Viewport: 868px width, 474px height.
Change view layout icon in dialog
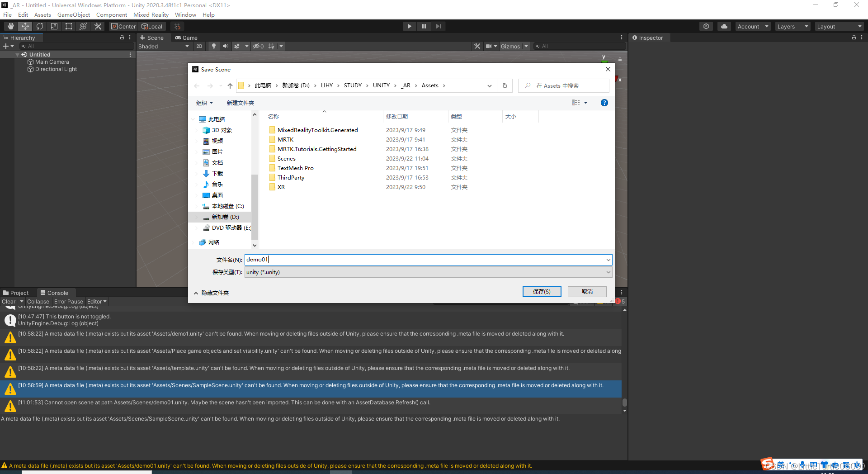(576, 103)
